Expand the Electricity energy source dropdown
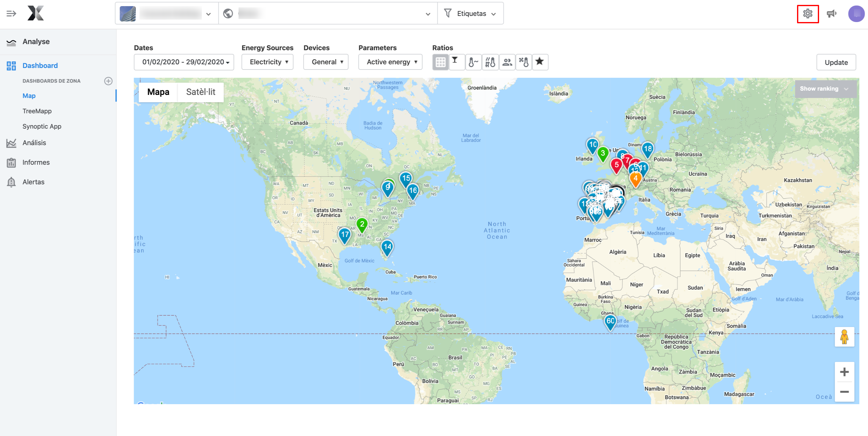Screen dimensions: 868x436 click(x=268, y=62)
